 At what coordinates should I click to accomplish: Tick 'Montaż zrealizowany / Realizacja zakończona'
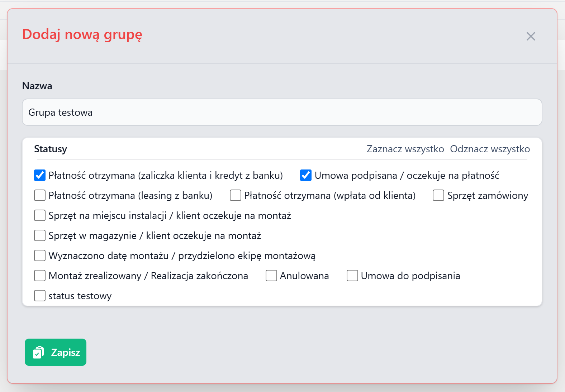(40, 276)
